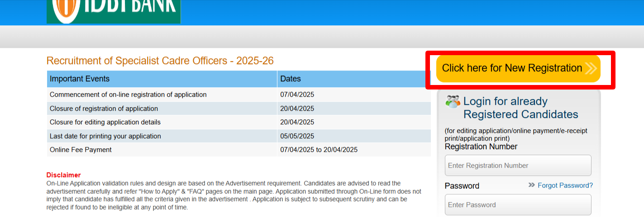Open the Forgot Password link
The width and height of the screenshot is (644, 217).
click(565, 185)
